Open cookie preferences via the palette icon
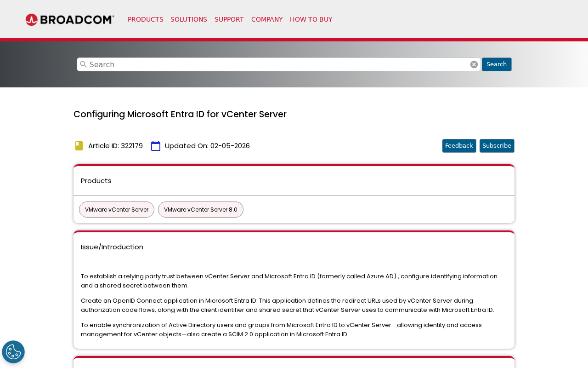Screen dimensions: 588x368 [13, 351]
